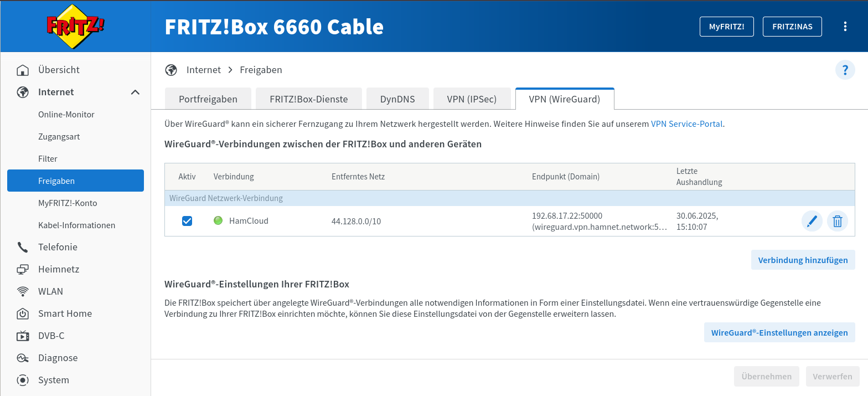Click the Übersicht house icon
Viewport: 868px width, 396px height.
pos(23,70)
